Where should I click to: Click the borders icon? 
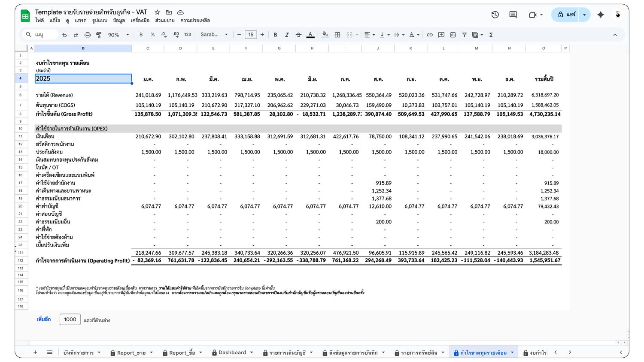click(x=337, y=35)
